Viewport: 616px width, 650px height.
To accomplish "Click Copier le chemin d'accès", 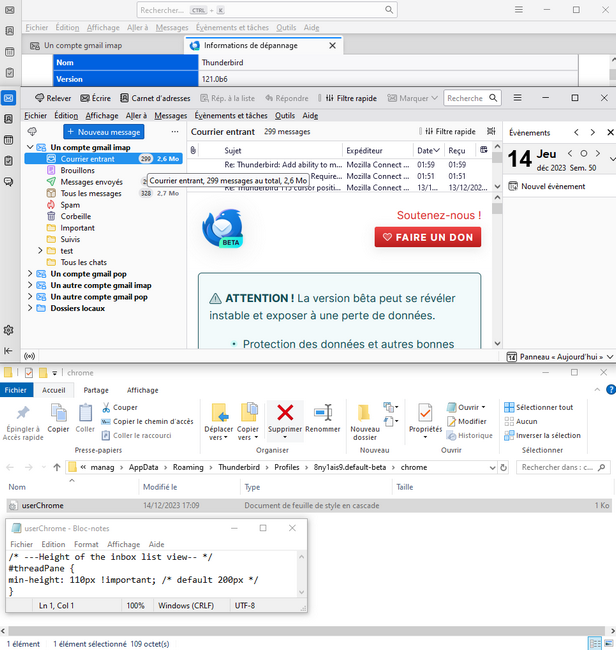I will 148,421.
